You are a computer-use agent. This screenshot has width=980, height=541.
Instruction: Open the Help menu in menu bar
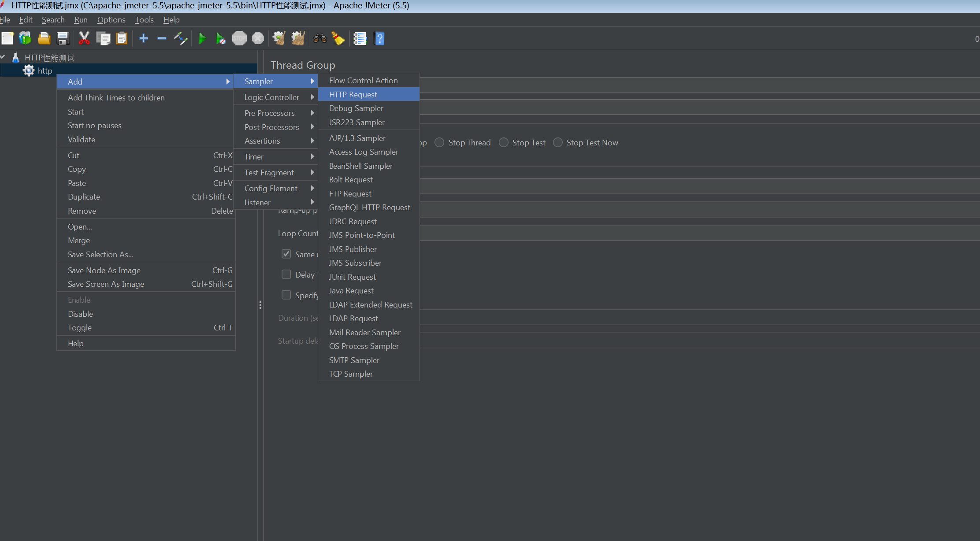171,20
